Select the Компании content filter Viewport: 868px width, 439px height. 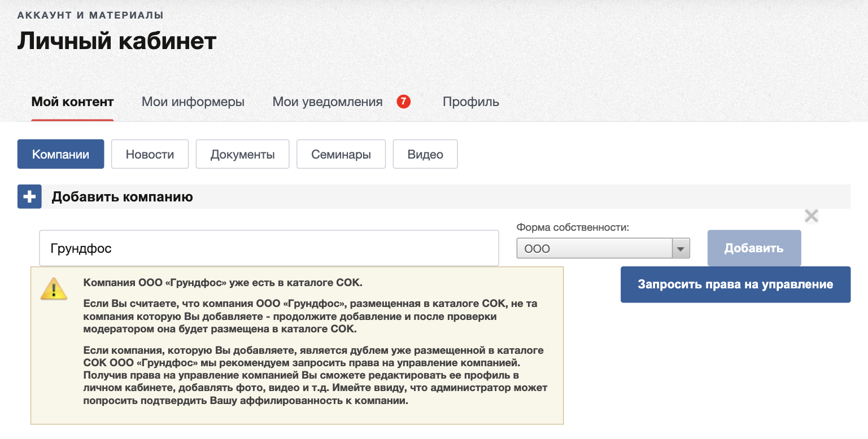[61, 154]
